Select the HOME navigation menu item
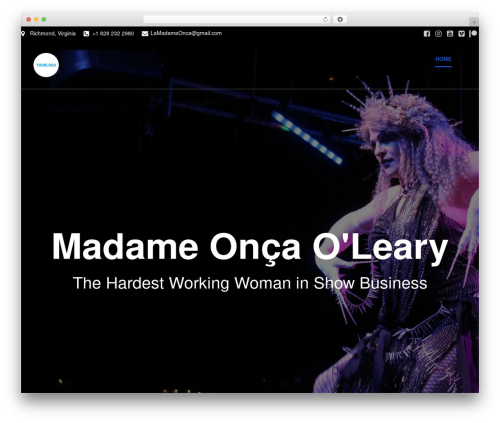 [x=443, y=59]
